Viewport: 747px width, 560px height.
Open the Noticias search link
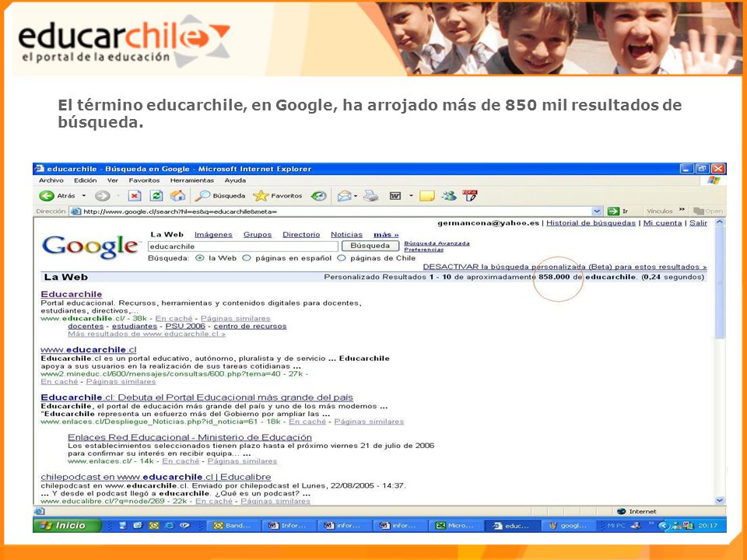click(x=346, y=234)
